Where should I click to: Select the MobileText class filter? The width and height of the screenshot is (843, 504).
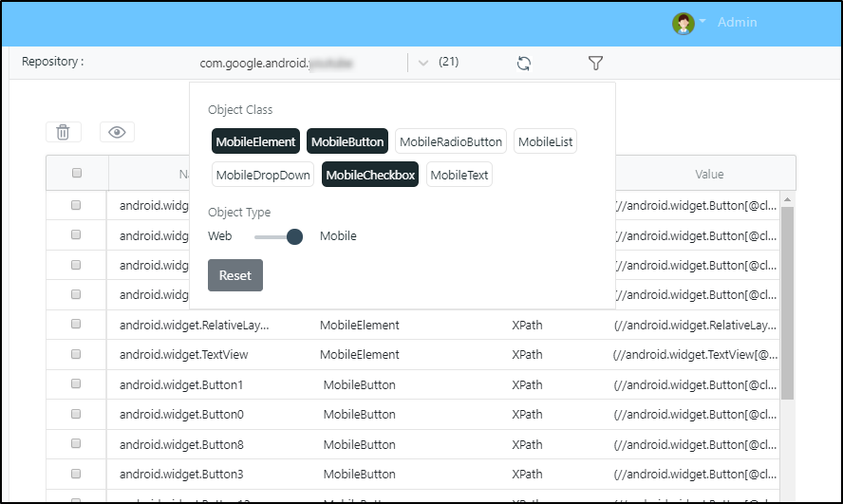point(459,175)
